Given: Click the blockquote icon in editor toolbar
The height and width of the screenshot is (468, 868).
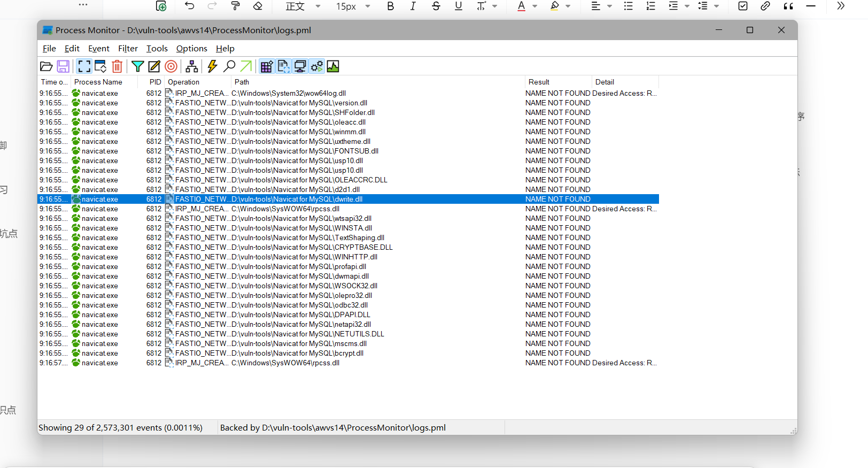Looking at the screenshot, I should point(788,6).
